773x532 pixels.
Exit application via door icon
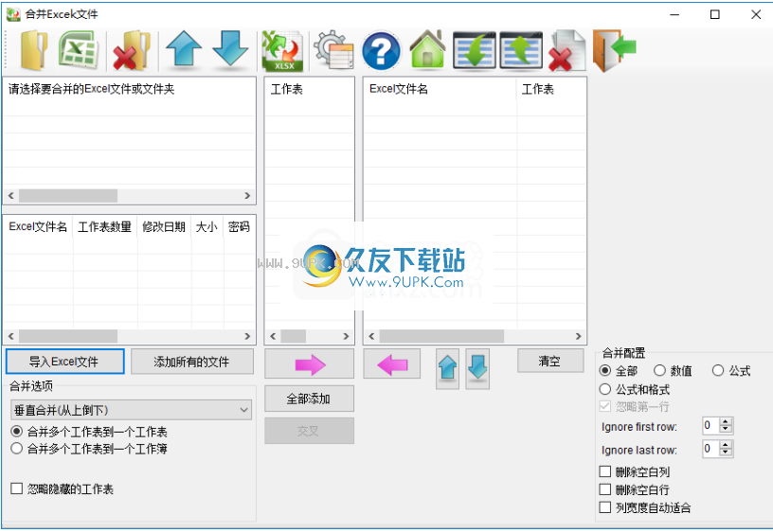click(x=614, y=50)
